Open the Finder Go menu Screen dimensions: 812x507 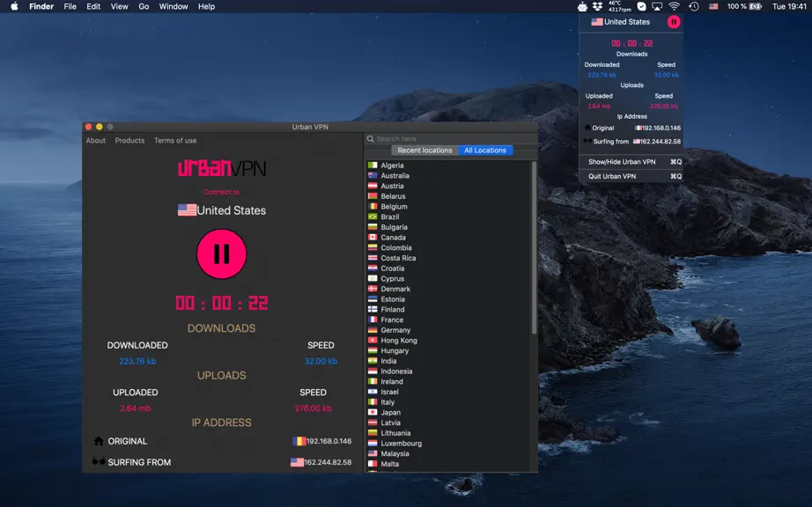point(144,7)
